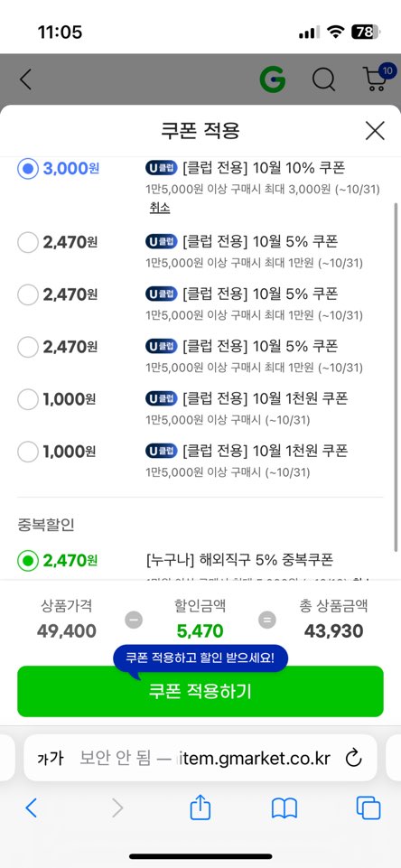Click the coupon list scrollbar
This screenshot has height=868, width=401.
tap(396, 377)
